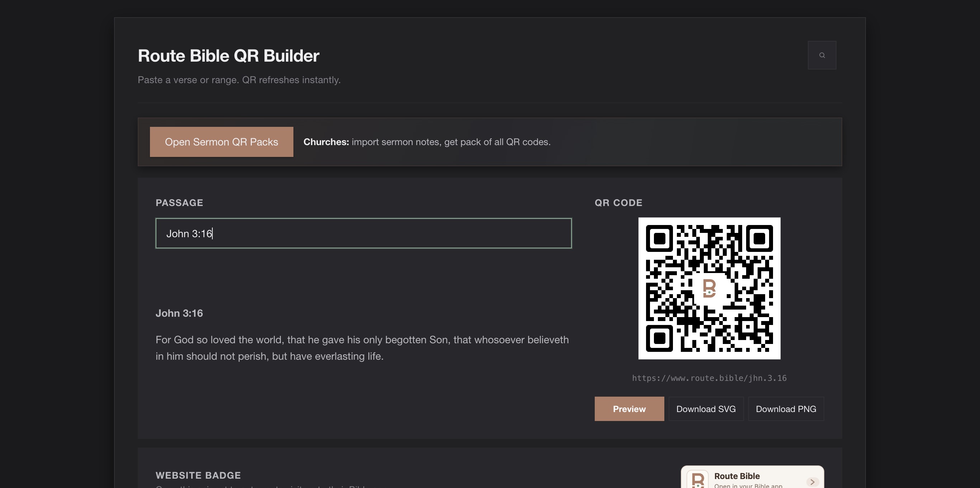Download the QR code as SVG
Viewport: 980px width, 488px height.
point(706,409)
